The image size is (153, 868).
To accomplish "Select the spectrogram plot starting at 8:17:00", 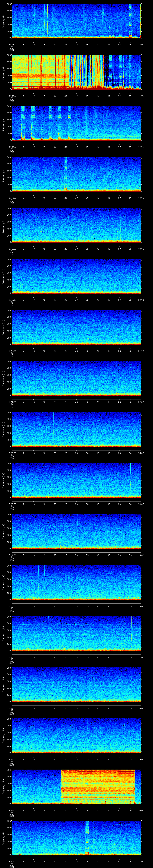I will [76, 174].
